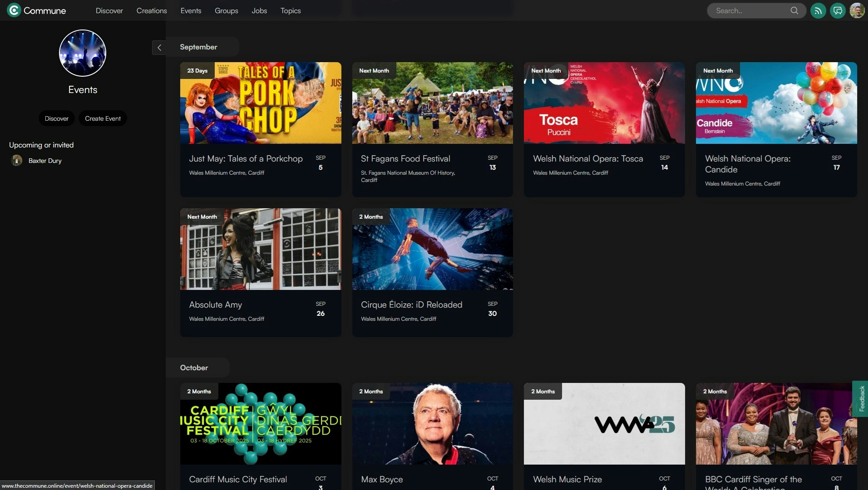Open Baxter Dury upcoming event
The width and height of the screenshot is (868, 490).
pyautogui.click(x=45, y=161)
